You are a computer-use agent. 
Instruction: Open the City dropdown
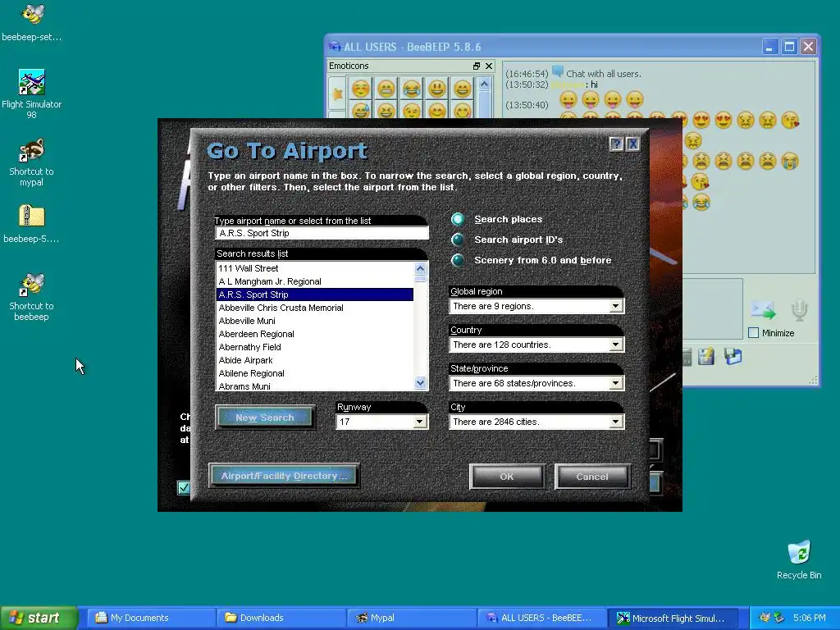(615, 422)
